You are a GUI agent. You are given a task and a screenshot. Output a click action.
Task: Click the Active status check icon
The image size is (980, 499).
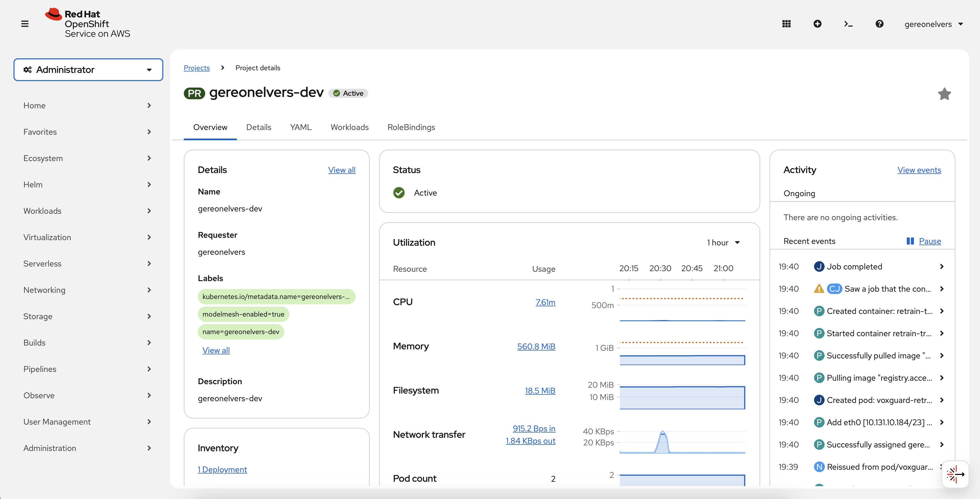(x=399, y=193)
